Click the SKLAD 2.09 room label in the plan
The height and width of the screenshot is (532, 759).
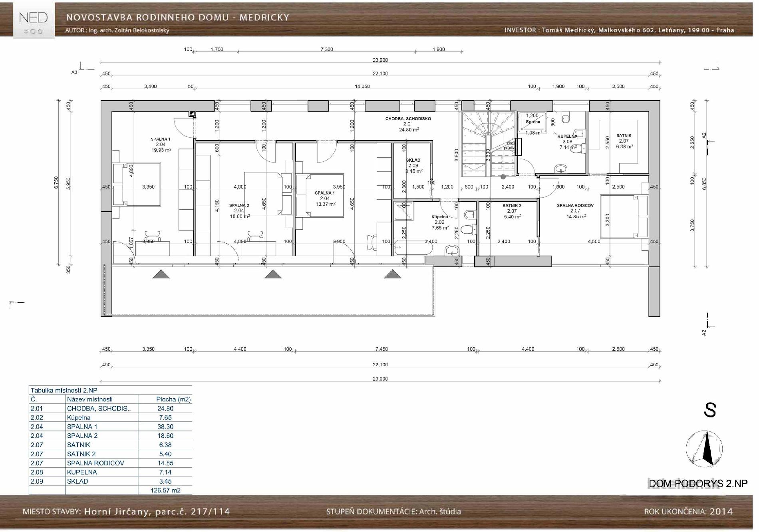click(x=413, y=165)
